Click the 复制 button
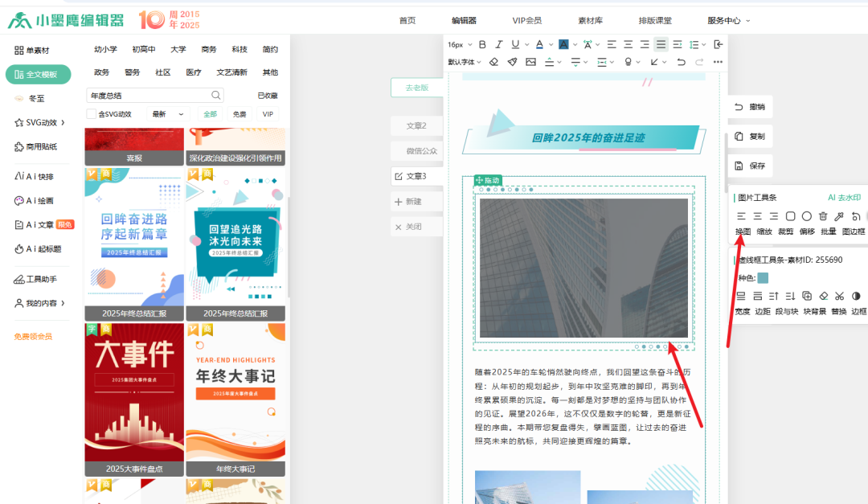Screen dimensions: 868x504 750,136
